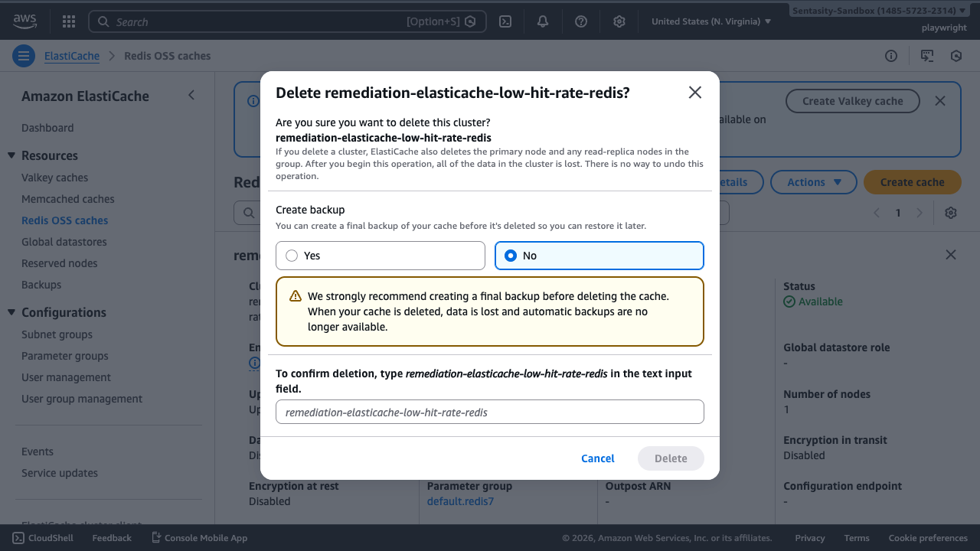The image size is (980, 551).
Task: Focus the confirm deletion text field
Action: [489, 412]
